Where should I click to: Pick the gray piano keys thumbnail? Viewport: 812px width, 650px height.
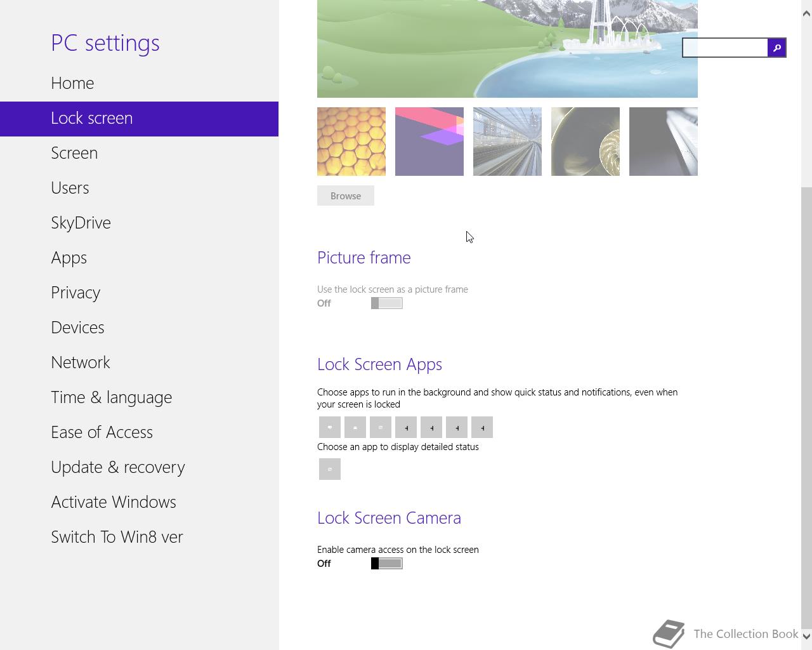coord(664,142)
